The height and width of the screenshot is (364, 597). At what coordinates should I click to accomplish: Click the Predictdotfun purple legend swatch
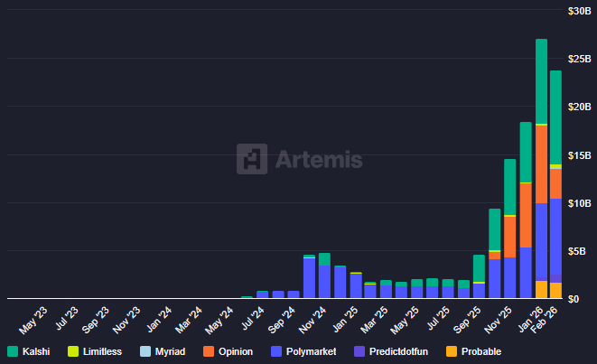coord(359,351)
